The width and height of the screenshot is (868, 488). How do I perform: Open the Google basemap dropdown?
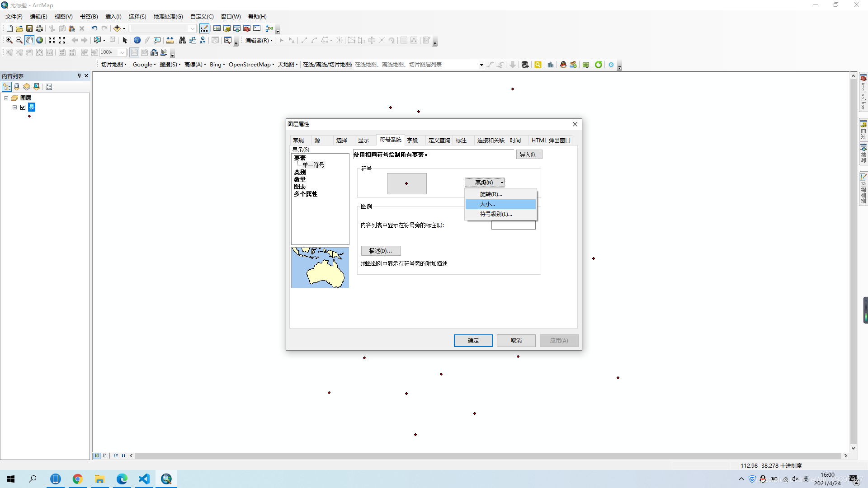pos(144,65)
